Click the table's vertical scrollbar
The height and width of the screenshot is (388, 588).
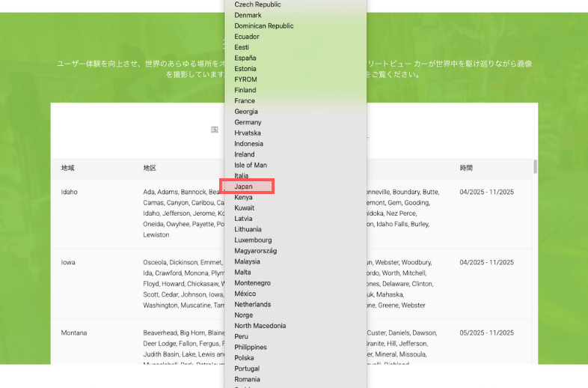[535, 166]
